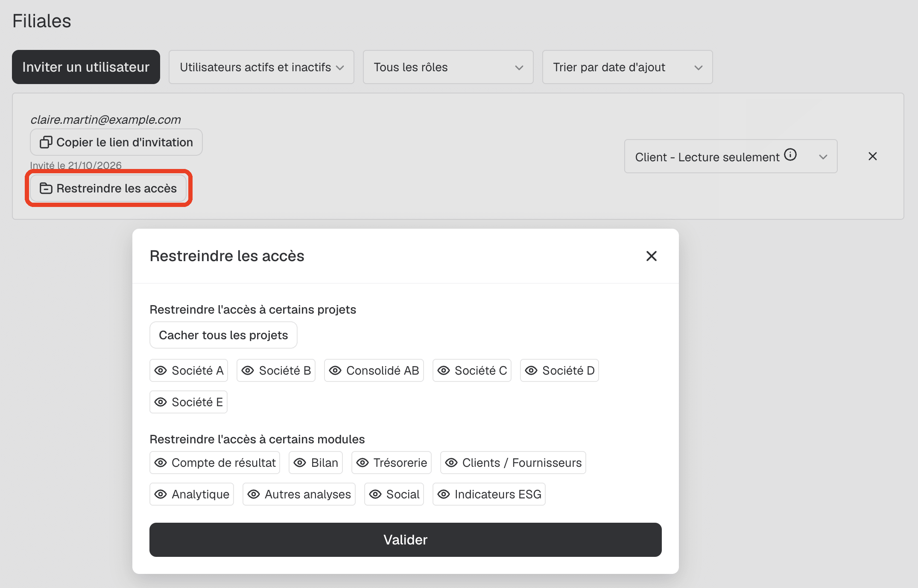Click the folder icon in Restreindre les accès
This screenshot has width=918, height=588.
click(46, 188)
